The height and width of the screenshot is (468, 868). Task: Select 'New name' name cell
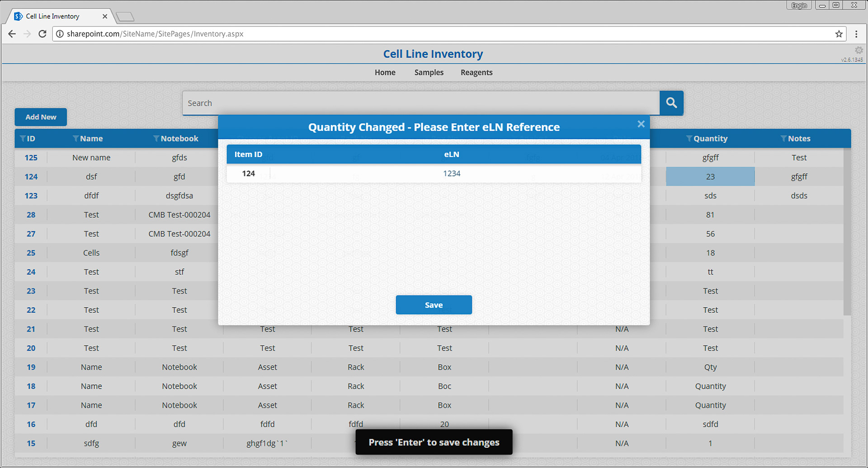coord(91,158)
